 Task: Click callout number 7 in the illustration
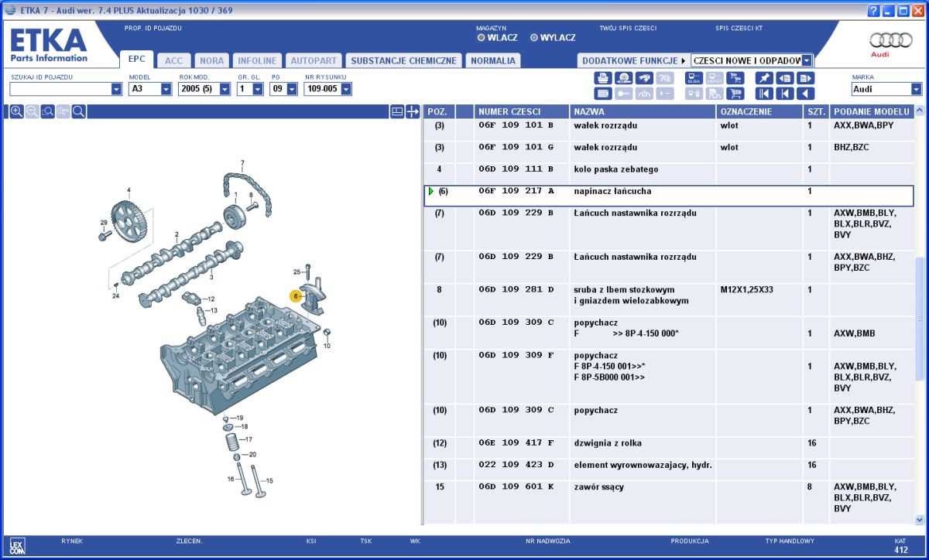click(x=242, y=163)
